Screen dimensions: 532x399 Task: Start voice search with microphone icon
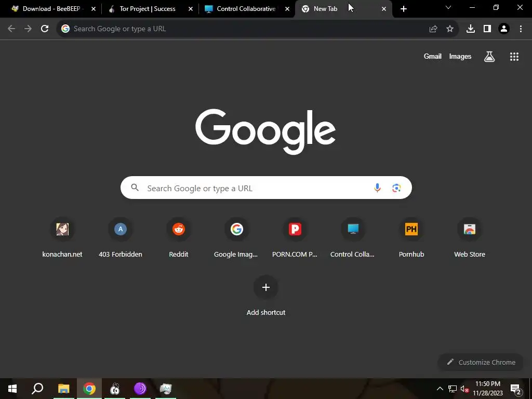pos(377,188)
